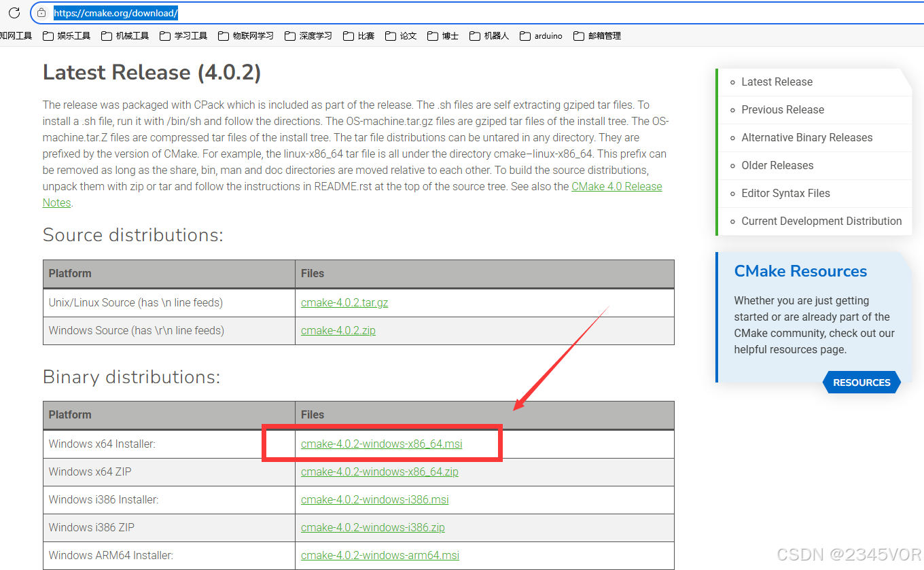
Task: Download cmake-4.0.2-windows-arm64.msi installer
Action: (x=380, y=555)
